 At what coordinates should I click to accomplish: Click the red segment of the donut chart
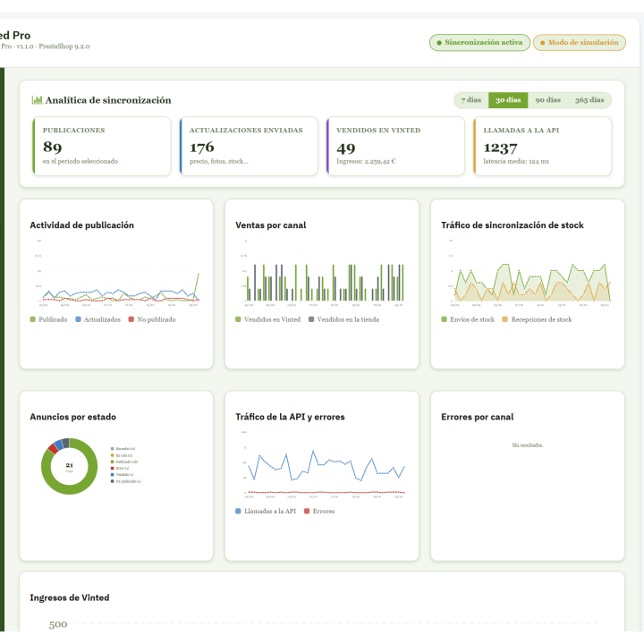coord(53,448)
